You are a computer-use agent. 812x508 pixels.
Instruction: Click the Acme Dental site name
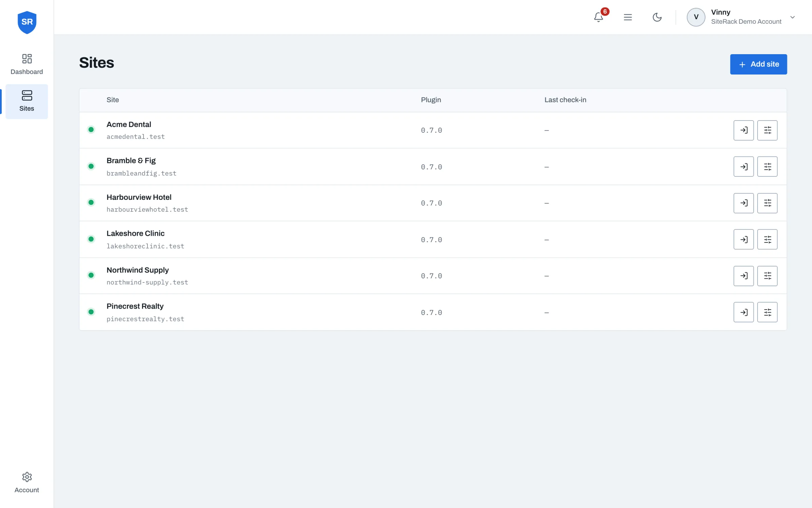click(x=129, y=124)
